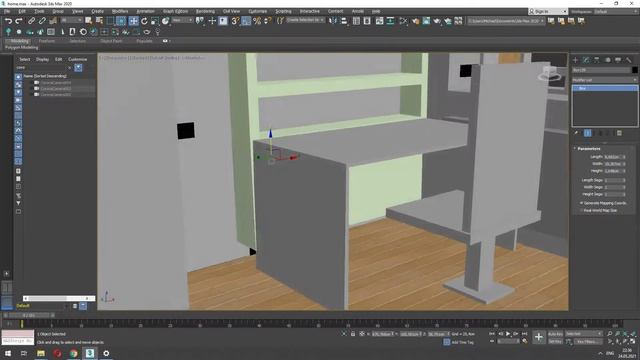Open the Graph Editors menu
This screenshot has width=640, height=360.
[x=176, y=11]
